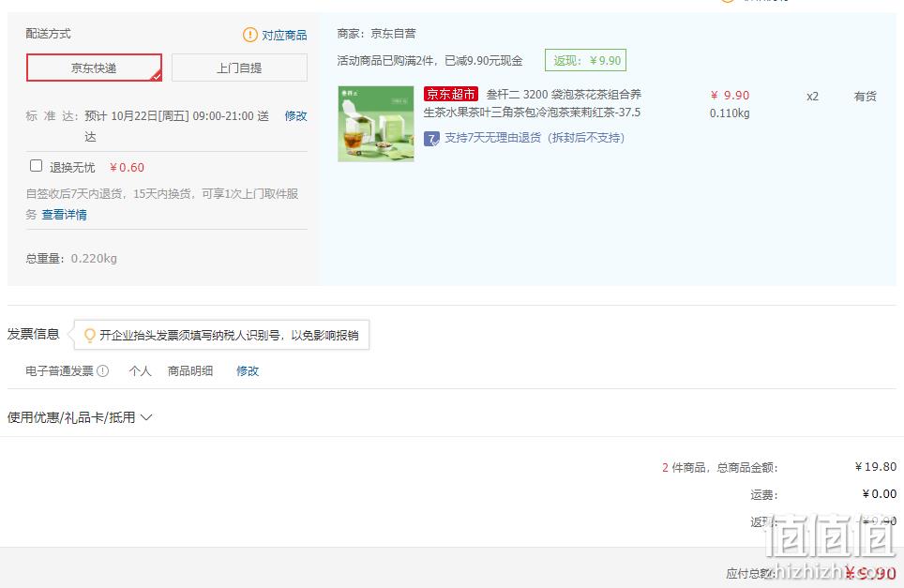The height and width of the screenshot is (588, 904).
Task: Open 查看详情 for return service
Action: click(x=64, y=215)
